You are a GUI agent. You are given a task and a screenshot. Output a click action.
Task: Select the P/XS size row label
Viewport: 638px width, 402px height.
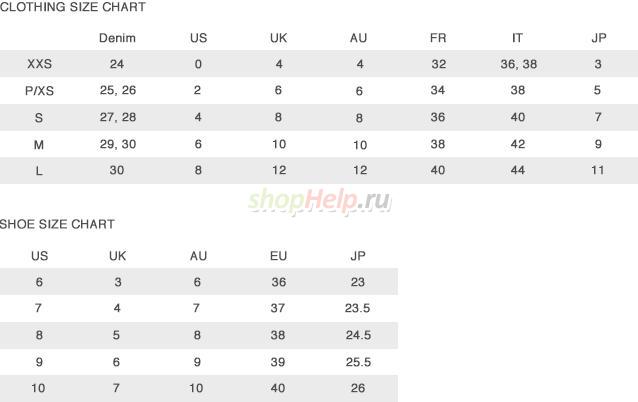(x=39, y=90)
